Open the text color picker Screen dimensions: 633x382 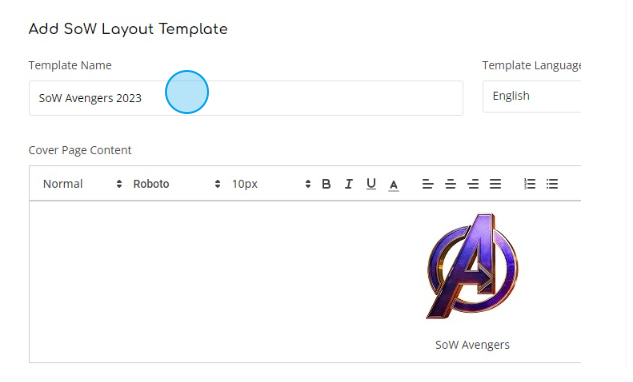[x=394, y=185]
